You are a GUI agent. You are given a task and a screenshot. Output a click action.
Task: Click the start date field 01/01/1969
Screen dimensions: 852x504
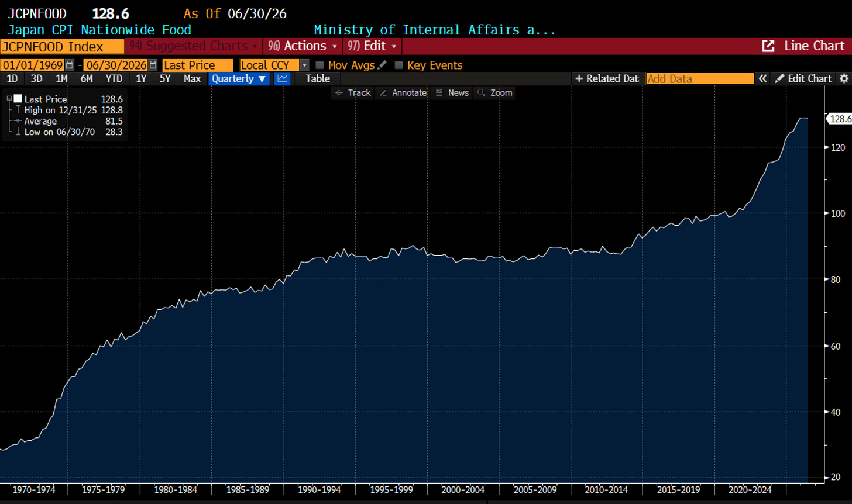(33, 65)
